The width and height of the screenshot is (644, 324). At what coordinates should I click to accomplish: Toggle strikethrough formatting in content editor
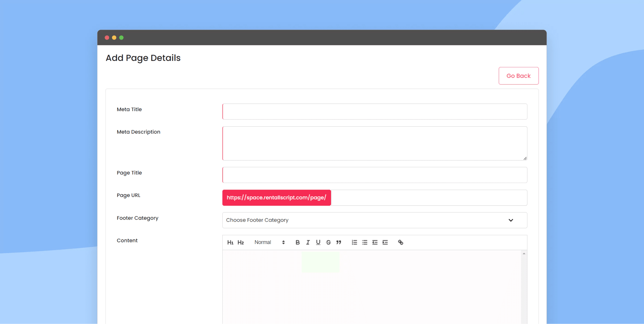pyautogui.click(x=328, y=242)
